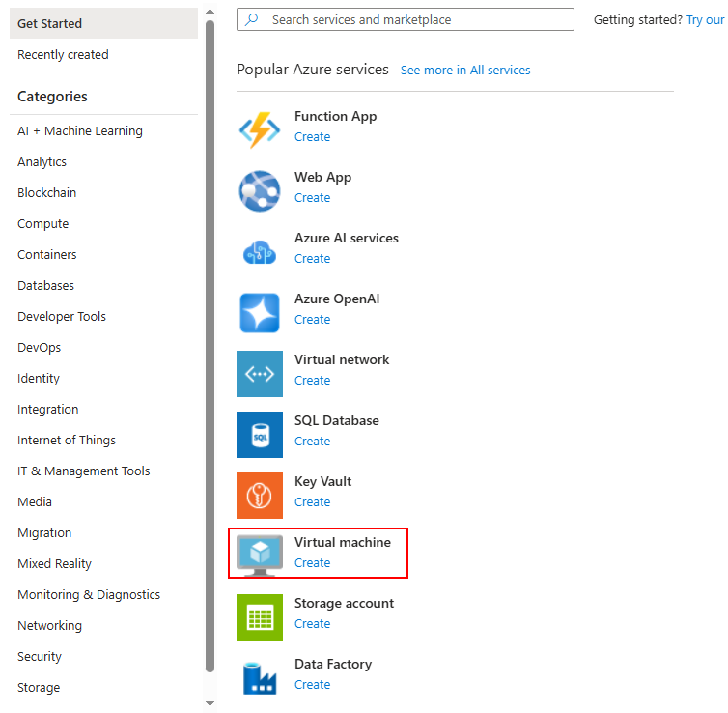Select Analytics category
This screenshot has width=728, height=713.
(42, 162)
